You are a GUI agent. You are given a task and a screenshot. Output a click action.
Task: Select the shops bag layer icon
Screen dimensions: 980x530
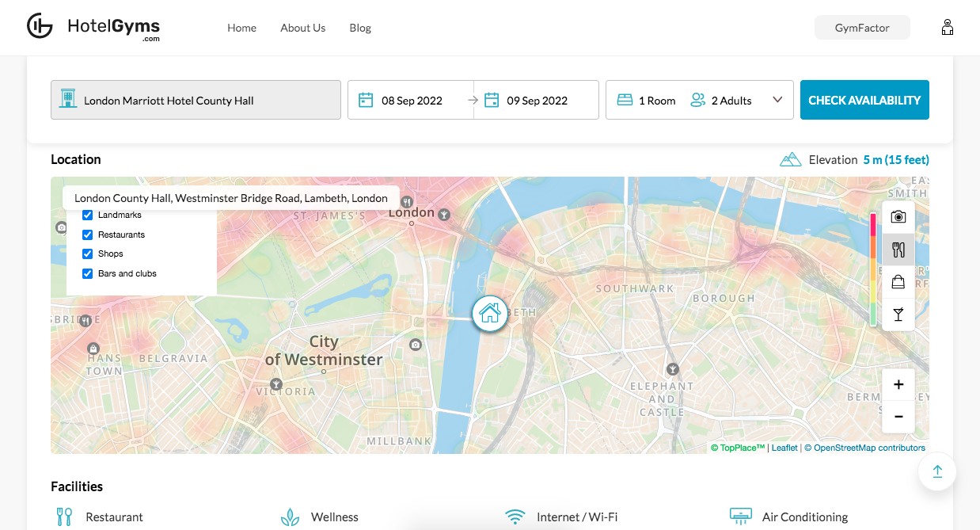[898, 282]
